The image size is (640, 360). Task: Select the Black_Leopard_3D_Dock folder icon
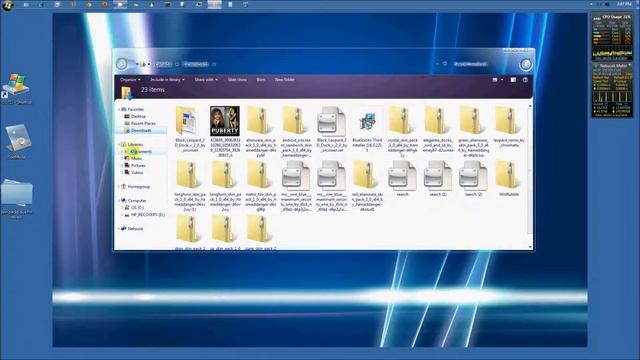coord(187,121)
